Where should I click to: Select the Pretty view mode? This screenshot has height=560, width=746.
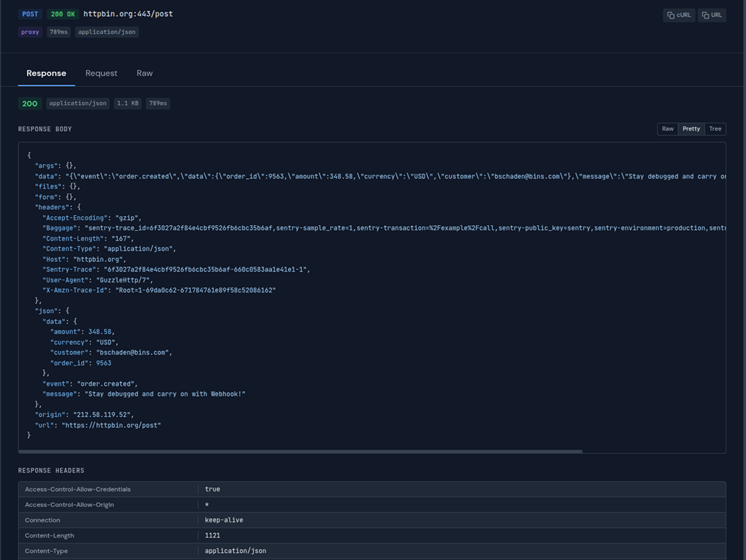click(691, 129)
